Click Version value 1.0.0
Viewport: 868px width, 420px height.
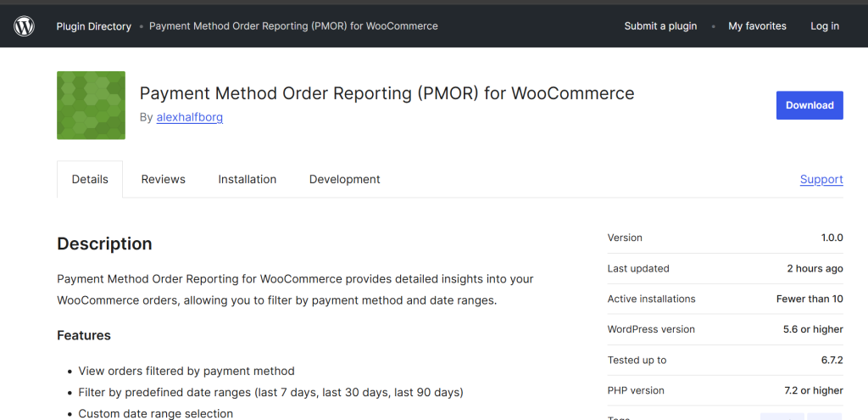[x=832, y=238]
